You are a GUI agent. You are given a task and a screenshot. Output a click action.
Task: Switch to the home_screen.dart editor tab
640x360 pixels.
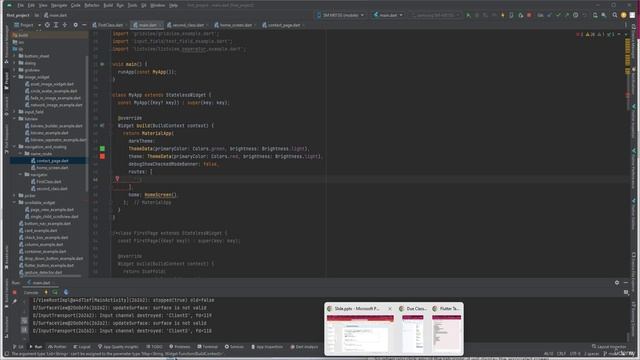coord(234,25)
